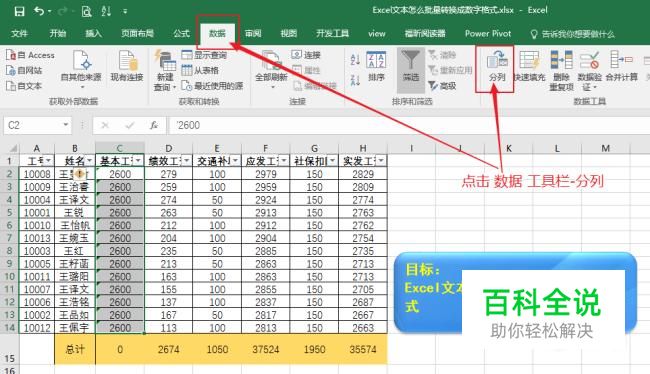Click the 从表格 From Table button

[x=200, y=70]
